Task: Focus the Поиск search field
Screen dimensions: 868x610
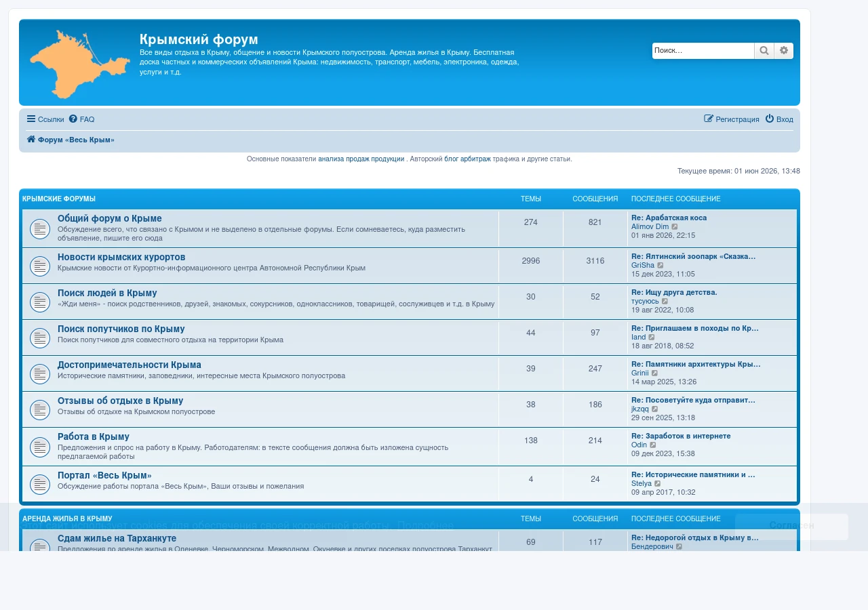Action: pos(703,51)
